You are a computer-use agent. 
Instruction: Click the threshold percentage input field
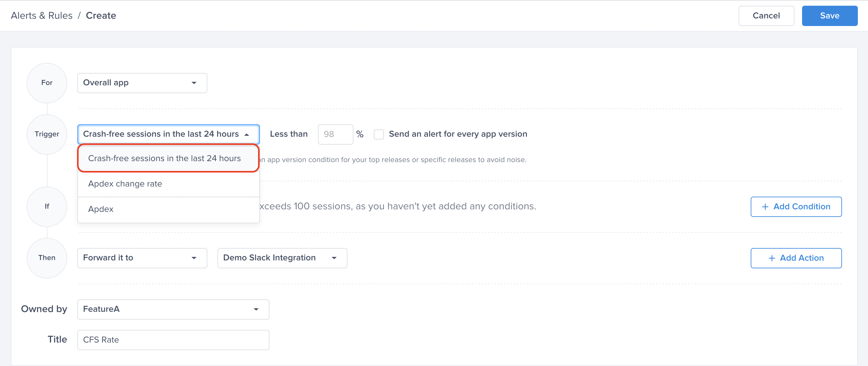click(335, 134)
